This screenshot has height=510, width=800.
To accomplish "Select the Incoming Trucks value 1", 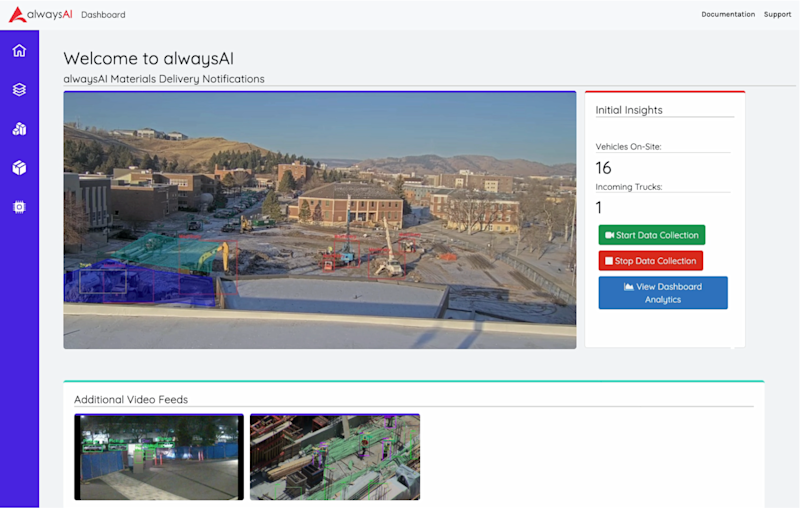I will 598,208.
